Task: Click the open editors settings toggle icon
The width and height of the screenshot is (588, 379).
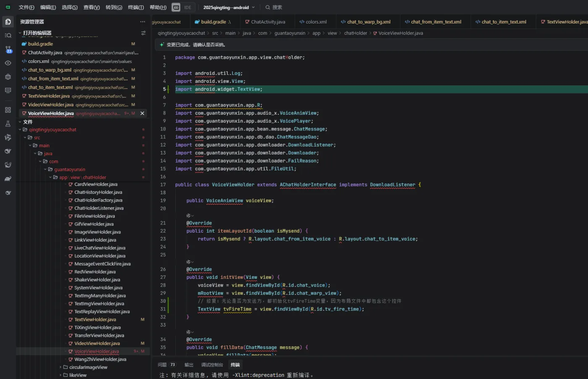Action: (x=143, y=33)
